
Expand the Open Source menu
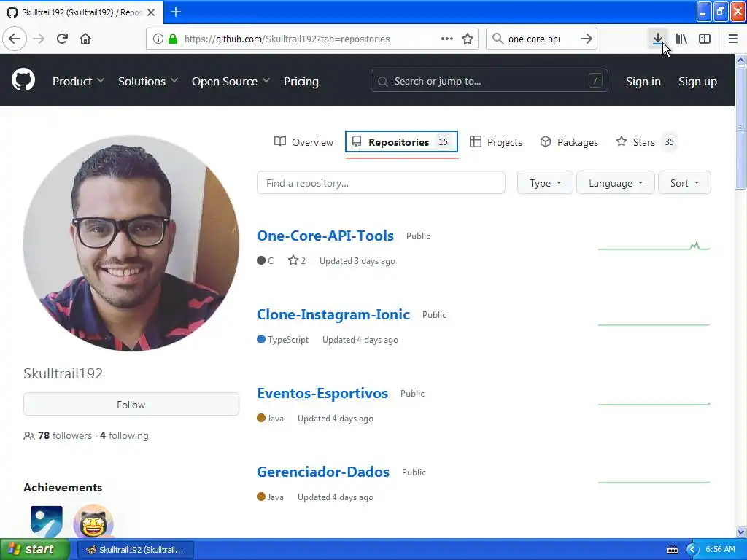[231, 82]
